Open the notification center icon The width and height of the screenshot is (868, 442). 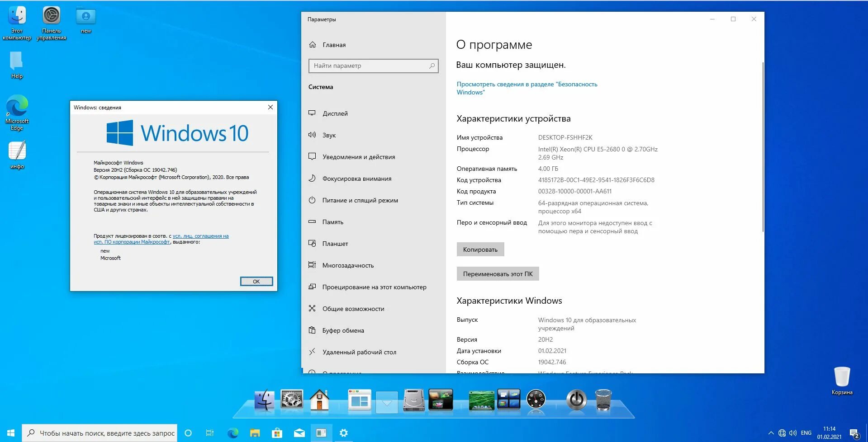(854, 433)
